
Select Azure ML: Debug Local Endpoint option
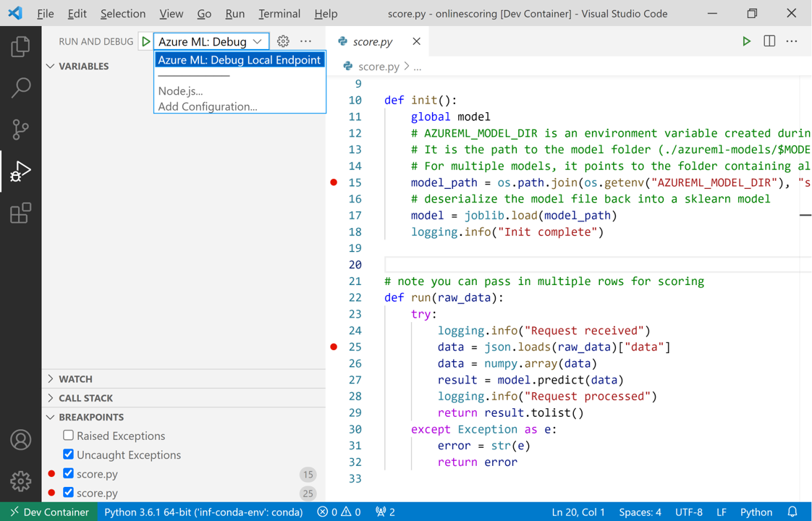[x=239, y=60]
